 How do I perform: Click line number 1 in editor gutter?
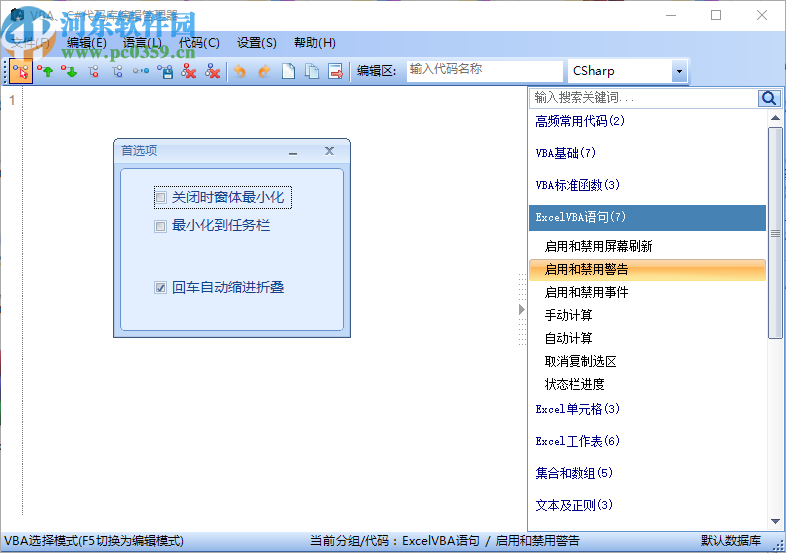[12, 100]
